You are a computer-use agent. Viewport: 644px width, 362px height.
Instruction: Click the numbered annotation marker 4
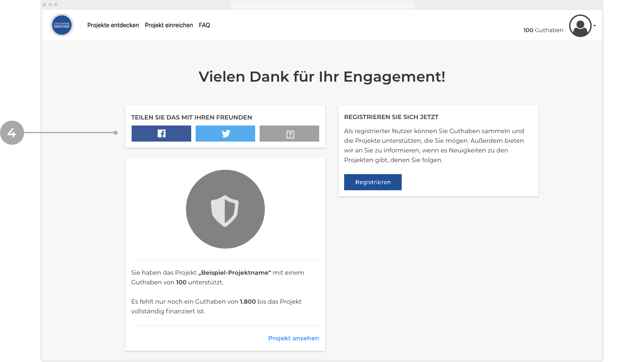click(12, 133)
